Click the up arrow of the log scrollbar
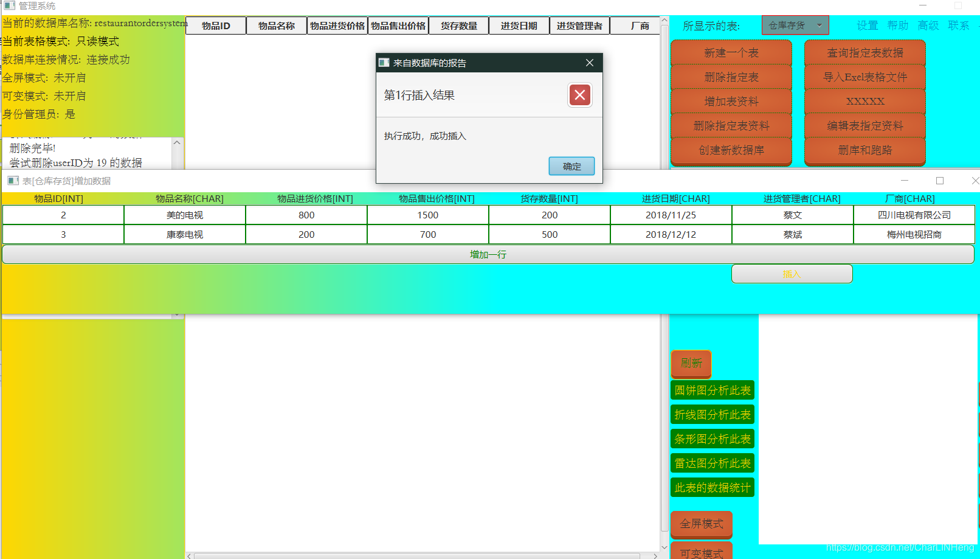Viewport: 980px width, 559px height. (177, 142)
